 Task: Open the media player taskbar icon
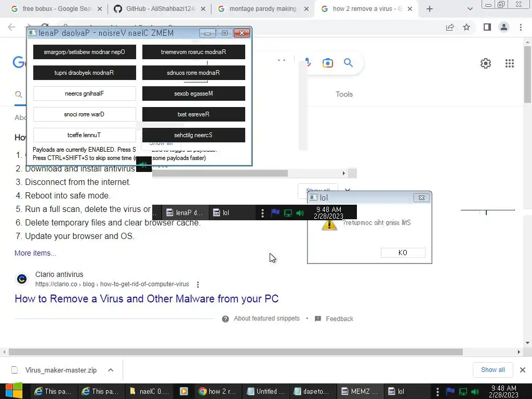click(x=183, y=391)
